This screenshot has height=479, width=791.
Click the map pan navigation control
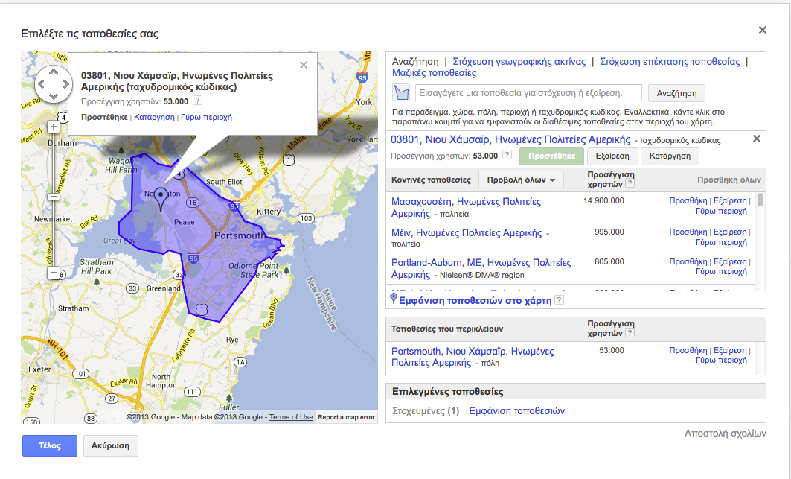coord(53,84)
